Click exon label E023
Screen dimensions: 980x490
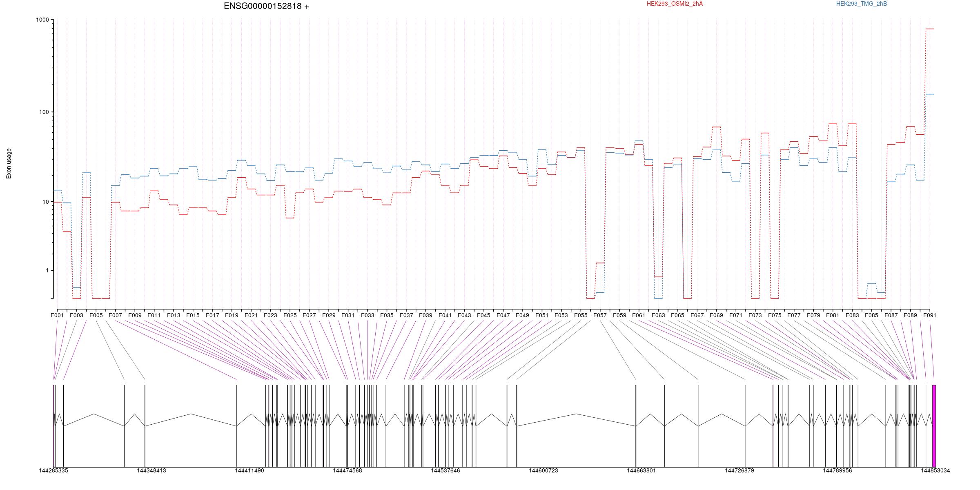click(270, 315)
